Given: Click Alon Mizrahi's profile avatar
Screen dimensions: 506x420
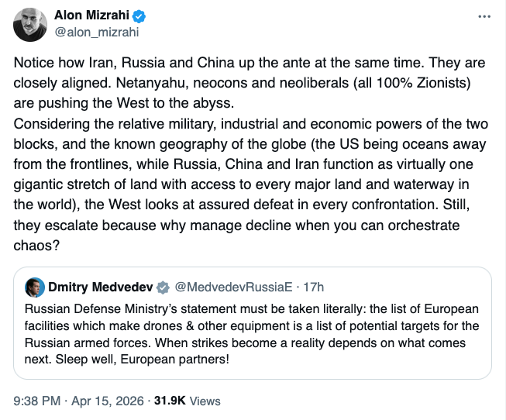Looking at the screenshot, I should [x=32, y=25].
